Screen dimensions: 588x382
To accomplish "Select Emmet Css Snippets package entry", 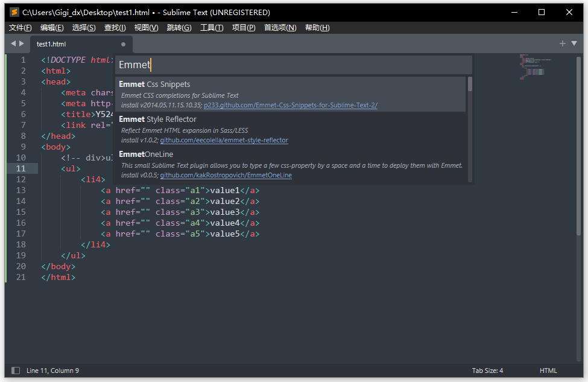I will pos(291,94).
